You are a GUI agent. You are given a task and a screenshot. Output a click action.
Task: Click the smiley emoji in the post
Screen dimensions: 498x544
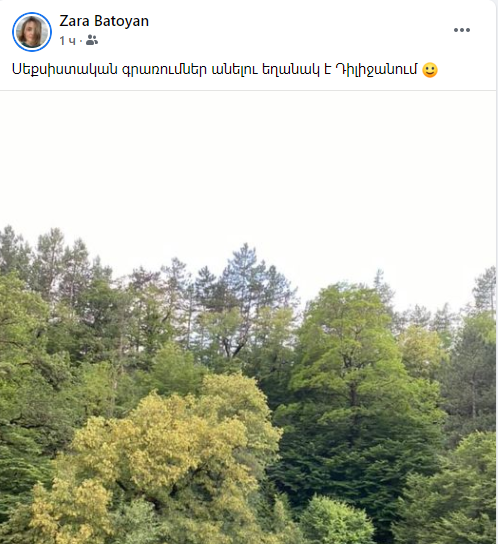coord(430,70)
